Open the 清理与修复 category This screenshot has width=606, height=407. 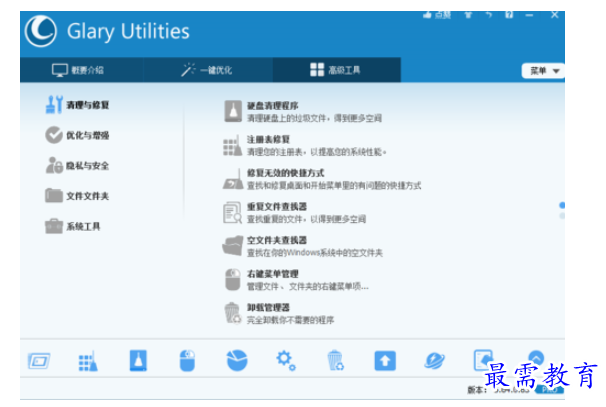click(x=78, y=105)
